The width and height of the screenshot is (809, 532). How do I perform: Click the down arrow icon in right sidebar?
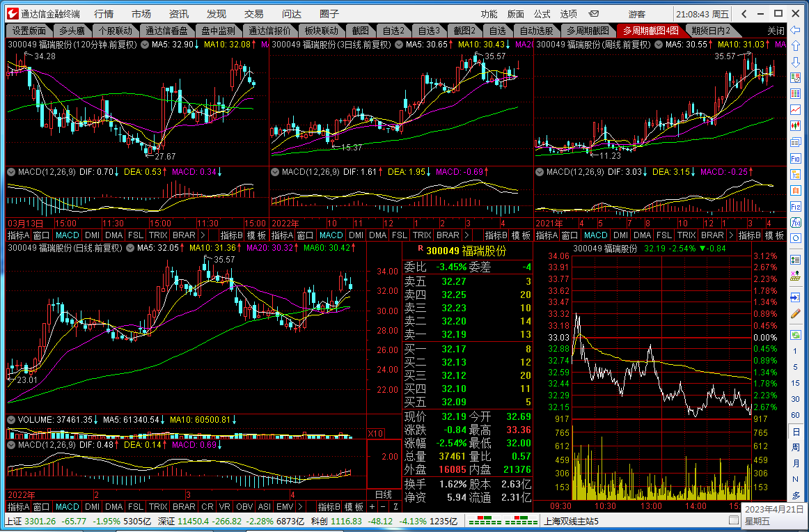click(796, 62)
